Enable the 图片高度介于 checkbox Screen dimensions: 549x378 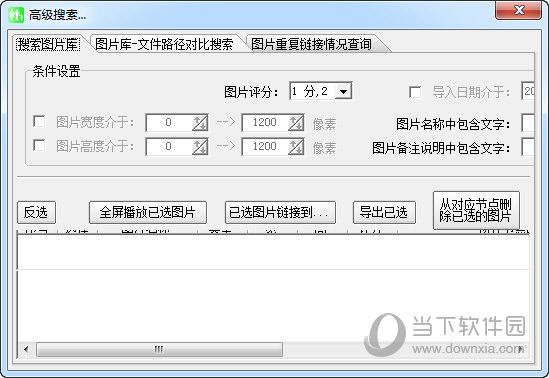tap(39, 145)
